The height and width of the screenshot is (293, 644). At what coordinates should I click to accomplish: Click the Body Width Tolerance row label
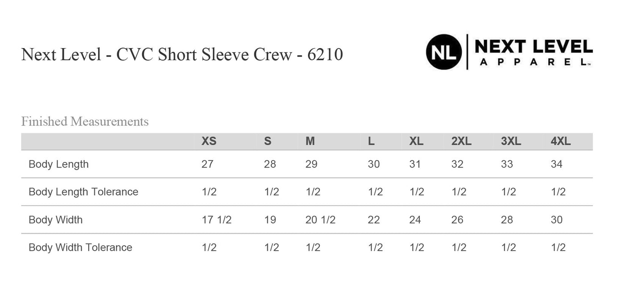click(80, 248)
